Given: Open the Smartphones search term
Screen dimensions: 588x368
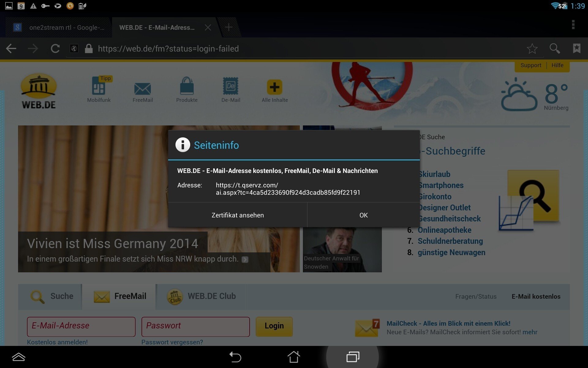Looking at the screenshot, I should tap(441, 185).
